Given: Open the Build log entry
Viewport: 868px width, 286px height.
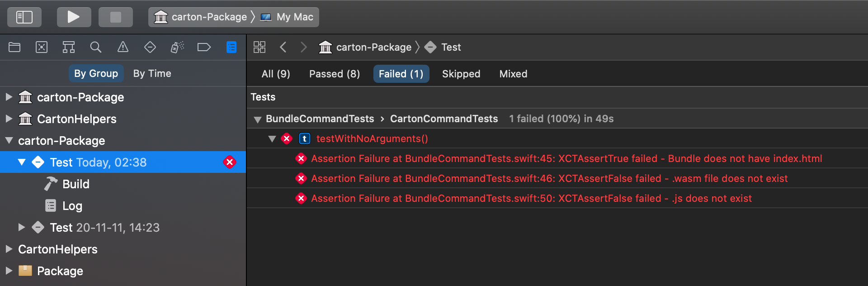Looking at the screenshot, I should [75, 184].
